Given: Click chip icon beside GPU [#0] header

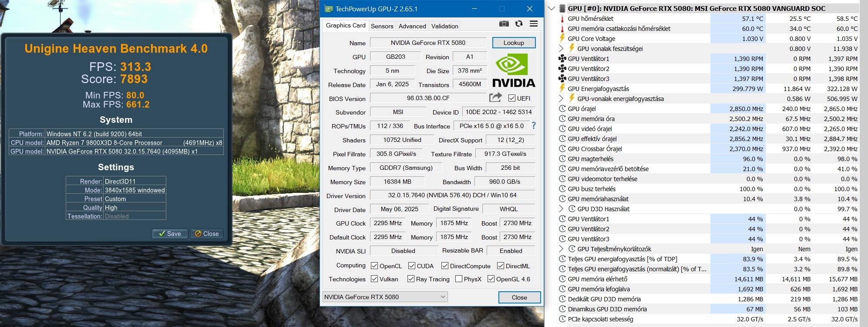Looking at the screenshot, I should 562,8.
